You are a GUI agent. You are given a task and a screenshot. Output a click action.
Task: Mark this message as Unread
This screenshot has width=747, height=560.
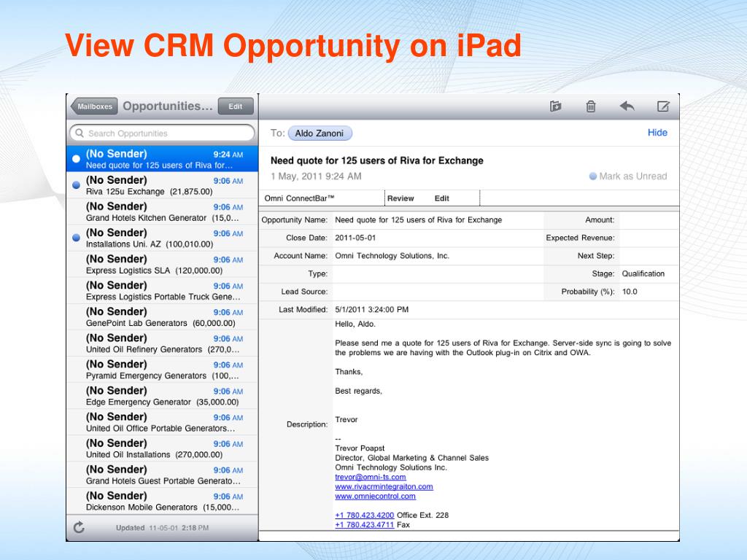point(628,176)
